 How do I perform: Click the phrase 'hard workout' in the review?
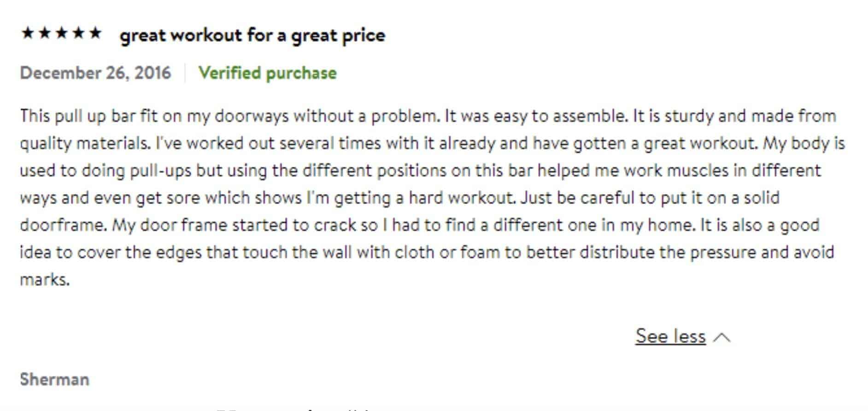coord(462,198)
